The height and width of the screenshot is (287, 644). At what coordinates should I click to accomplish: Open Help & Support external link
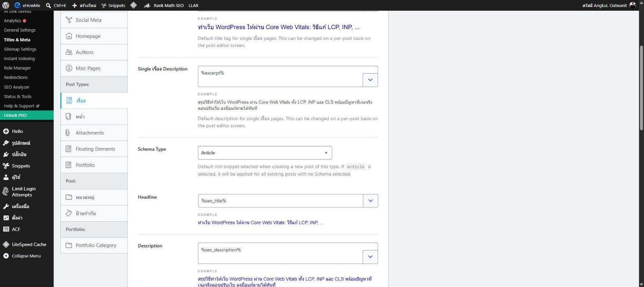pyautogui.click(x=21, y=106)
